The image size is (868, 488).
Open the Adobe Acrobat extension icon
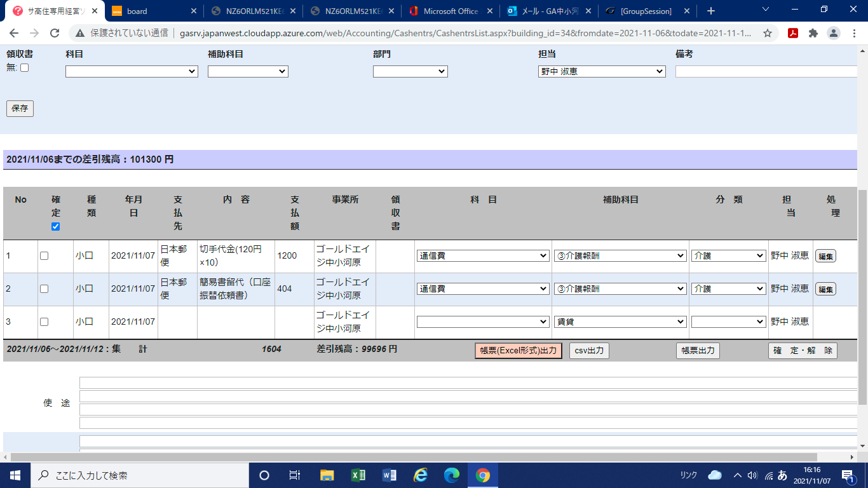click(x=793, y=34)
